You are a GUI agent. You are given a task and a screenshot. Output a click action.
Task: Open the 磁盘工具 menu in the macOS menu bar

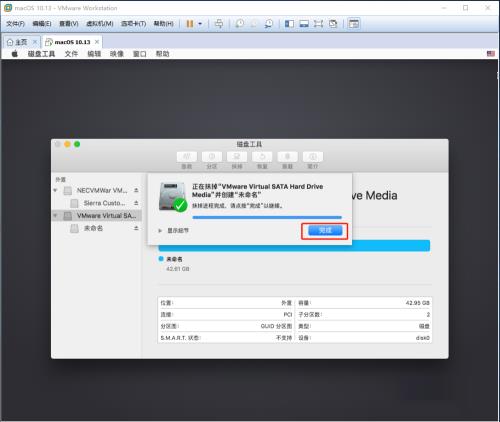coord(41,54)
